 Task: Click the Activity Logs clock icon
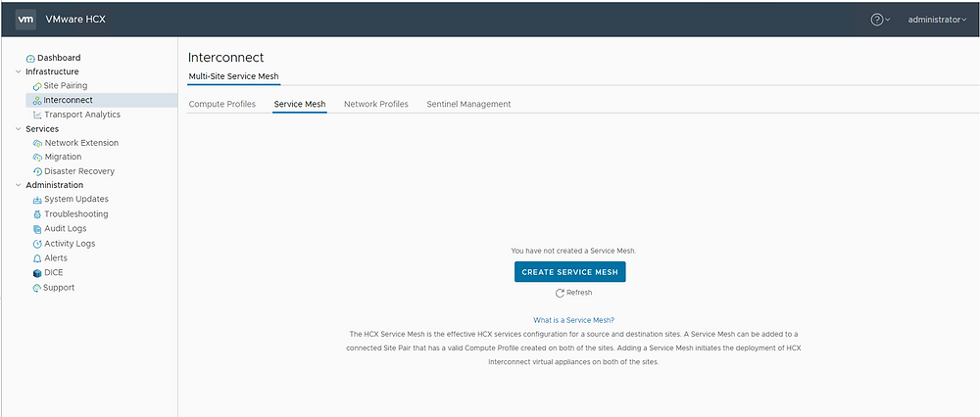coord(37,244)
